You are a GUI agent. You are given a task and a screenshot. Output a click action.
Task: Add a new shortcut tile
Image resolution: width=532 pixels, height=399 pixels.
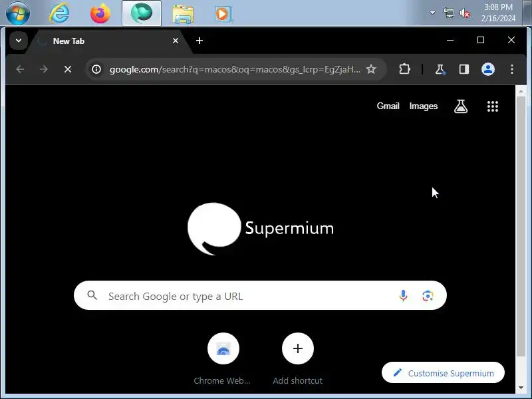[x=297, y=359]
